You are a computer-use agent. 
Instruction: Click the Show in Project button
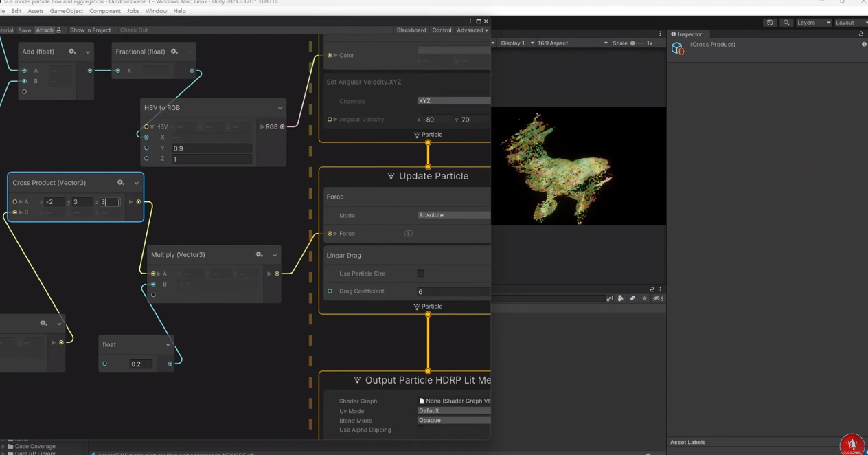(x=90, y=30)
